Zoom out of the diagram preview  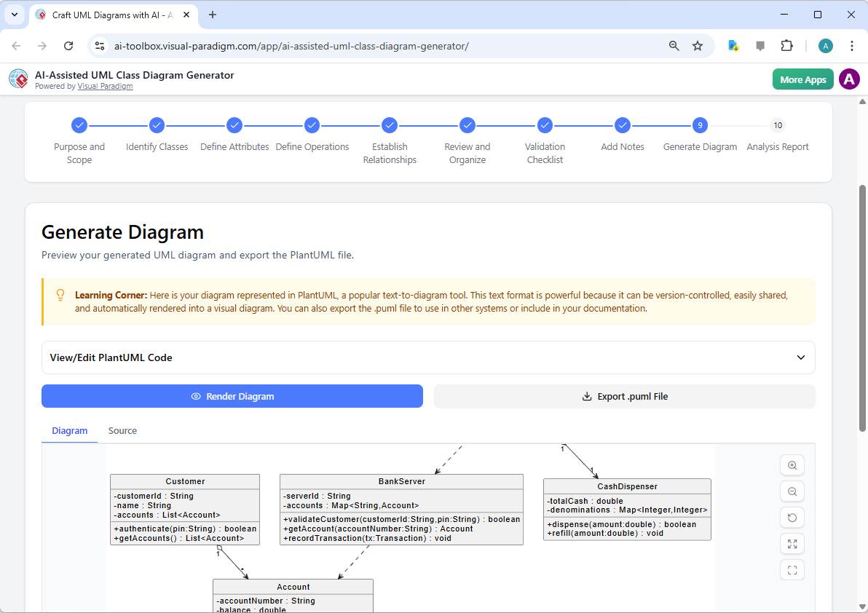pos(792,491)
